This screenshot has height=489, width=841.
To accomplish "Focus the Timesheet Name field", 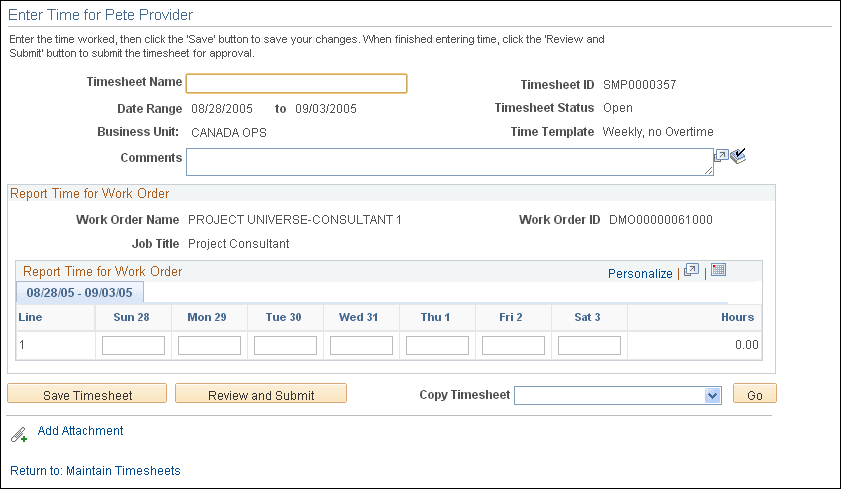I will click(297, 84).
